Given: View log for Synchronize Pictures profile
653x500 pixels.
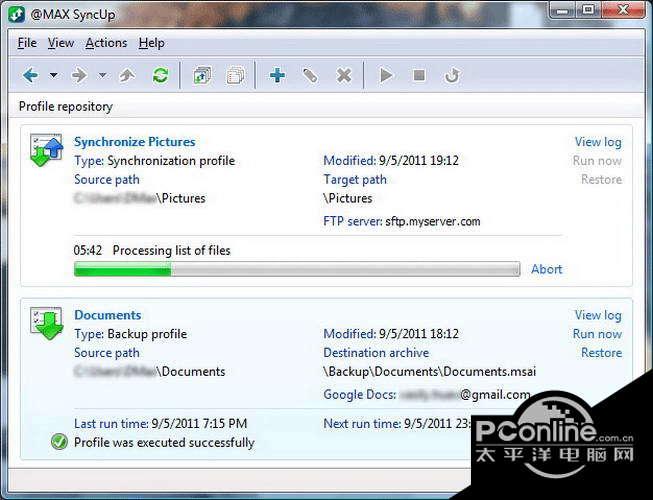Looking at the screenshot, I should pyautogui.click(x=598, y=142).
